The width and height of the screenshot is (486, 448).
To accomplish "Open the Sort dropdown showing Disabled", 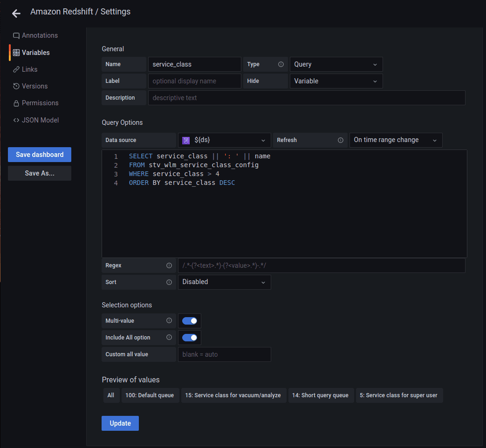I will click(225, 282).
